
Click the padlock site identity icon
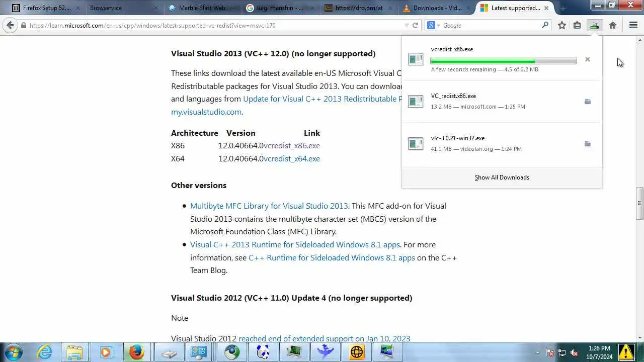(24, 25)
